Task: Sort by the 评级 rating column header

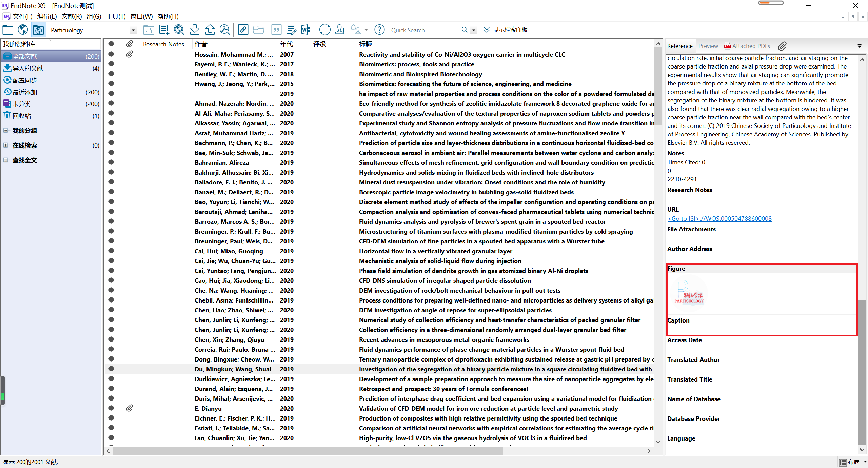Action: pos(334,44)
